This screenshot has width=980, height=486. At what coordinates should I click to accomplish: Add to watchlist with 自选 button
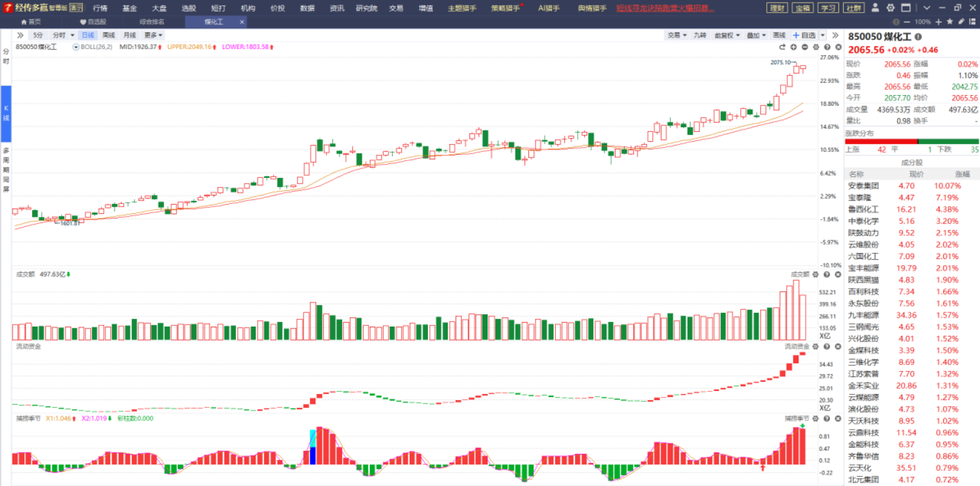click(x=804, y=35)
